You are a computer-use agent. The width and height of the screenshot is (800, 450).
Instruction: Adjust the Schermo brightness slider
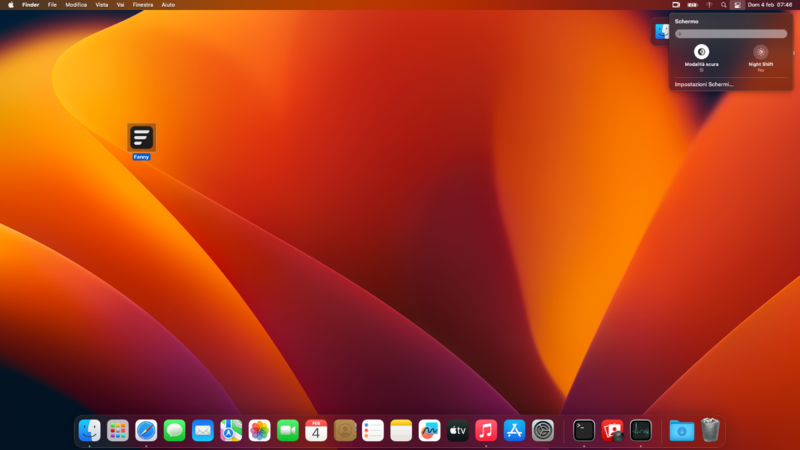point(730,33)
